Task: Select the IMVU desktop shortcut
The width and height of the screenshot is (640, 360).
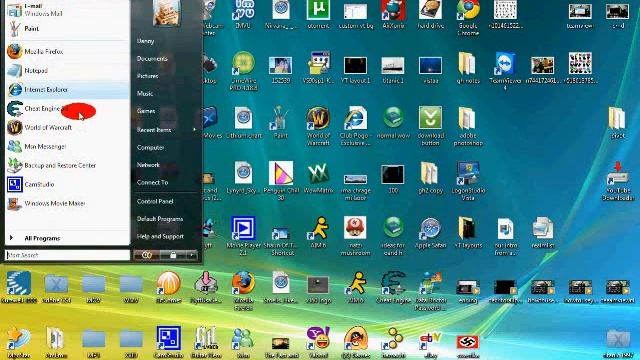Action: pyautogui.click(x=243, y=14)
